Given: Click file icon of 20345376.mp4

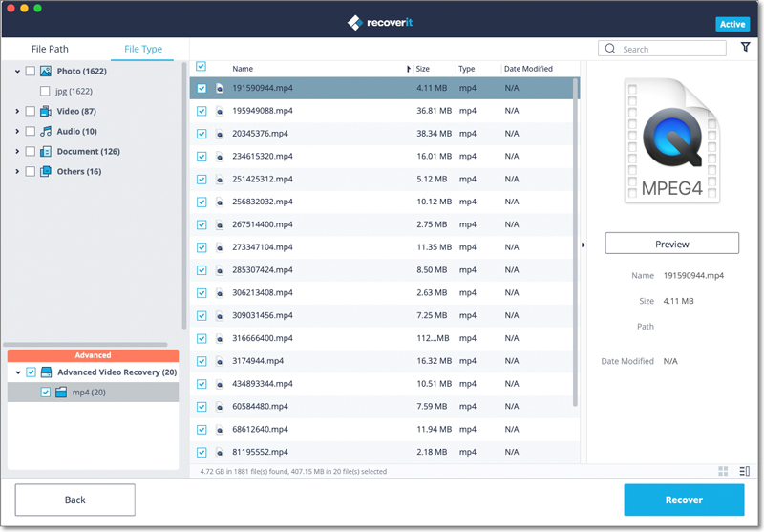Looking at the screenshot, I should [220, 134].
